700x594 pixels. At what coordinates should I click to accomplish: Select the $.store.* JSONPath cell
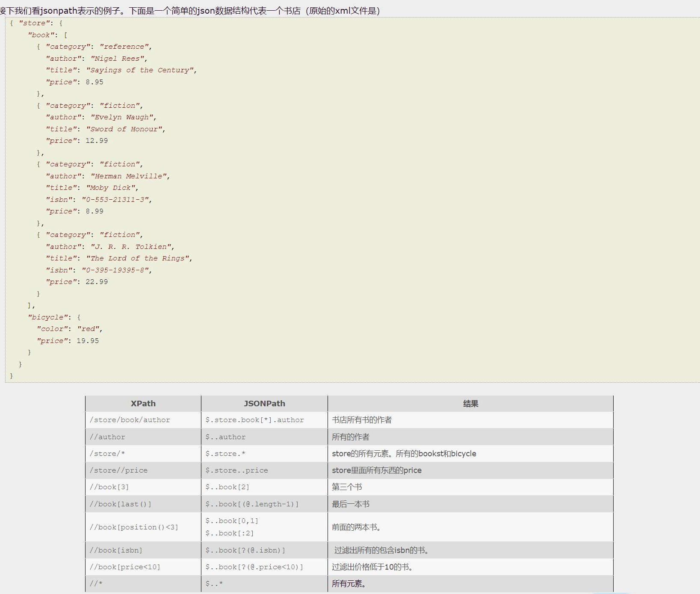[x=264, y=454]
